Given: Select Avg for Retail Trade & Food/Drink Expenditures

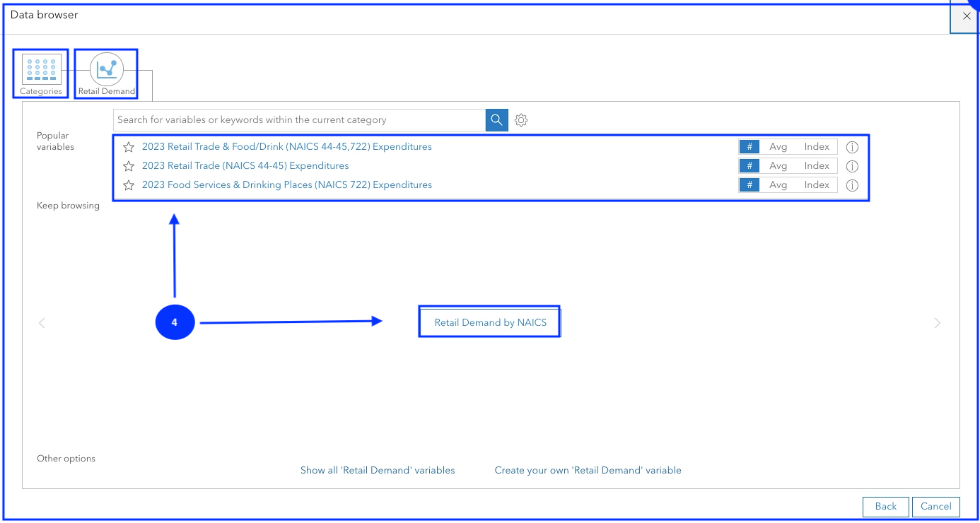Looking at the screenshot, I should 778,147.
